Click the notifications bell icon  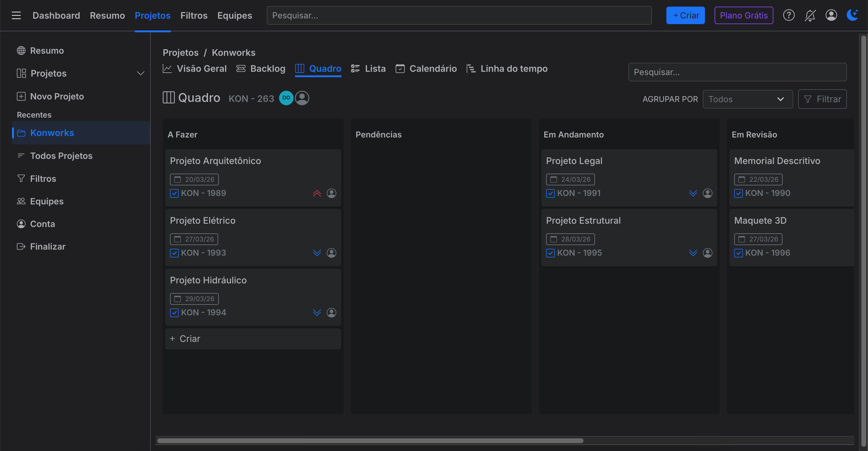click(810, 15)
